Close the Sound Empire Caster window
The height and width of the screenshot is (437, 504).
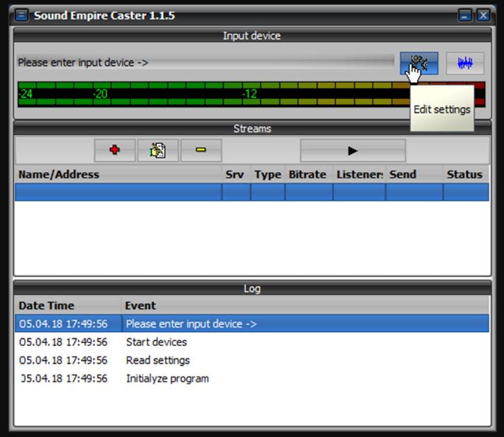pyautogui.click(x=483, y=15)
